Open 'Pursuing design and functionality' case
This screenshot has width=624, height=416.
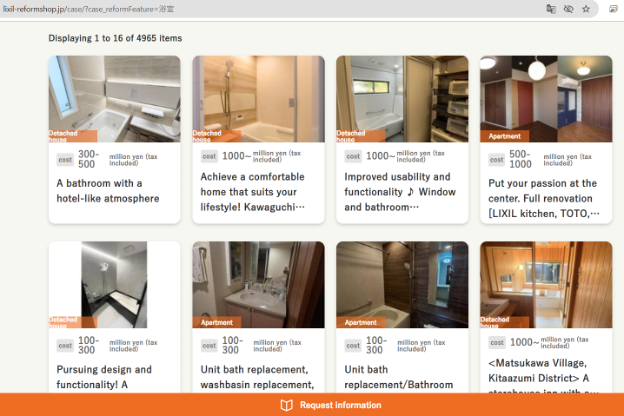tap(104, 377)
